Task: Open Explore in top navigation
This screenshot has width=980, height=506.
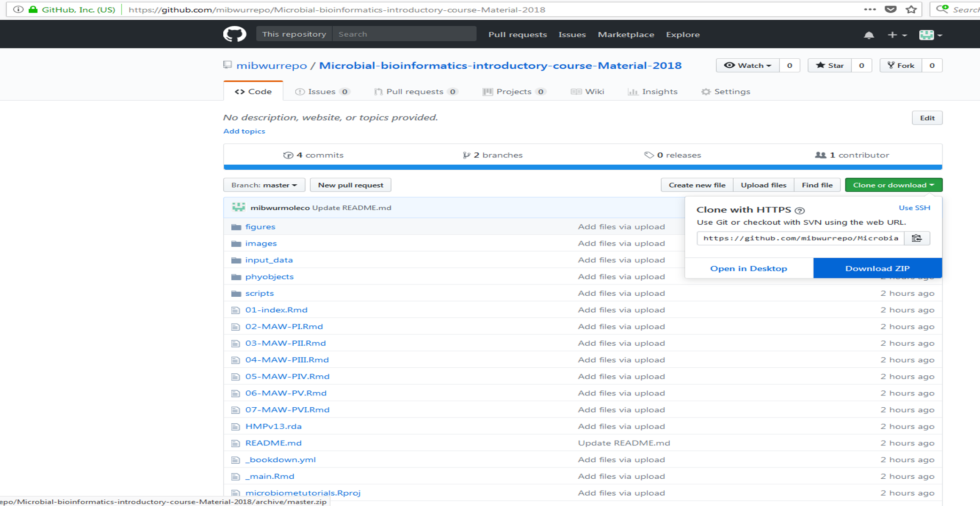Action: (682, 35)
